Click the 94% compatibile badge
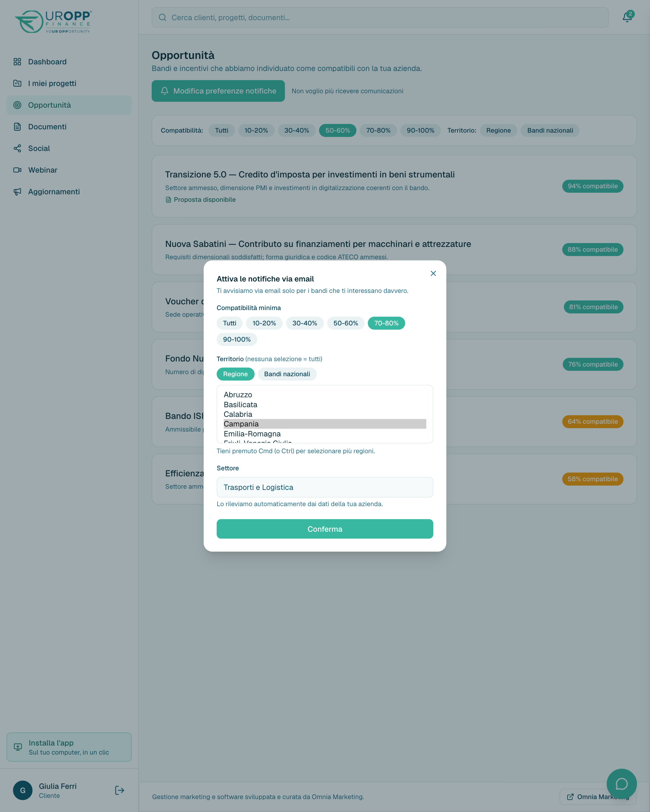 click(592, 186)
